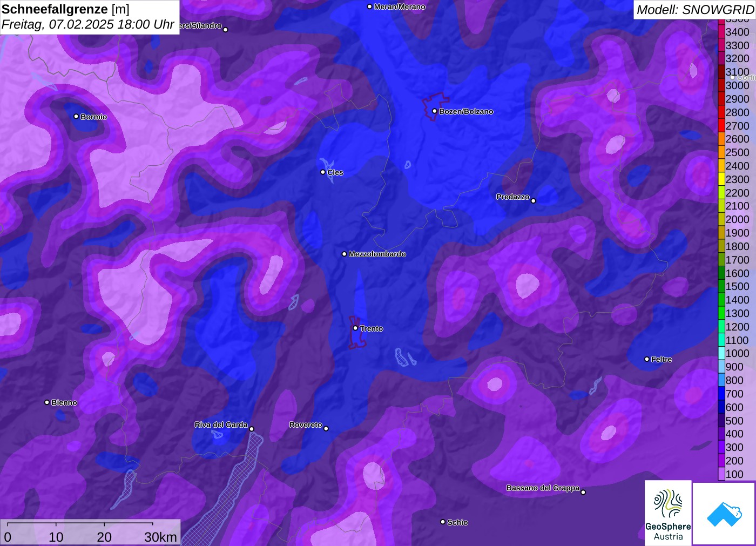756x546 pixels.
Task: Select the Mezzolombardo marker dot
Action: tap(345, 254)
